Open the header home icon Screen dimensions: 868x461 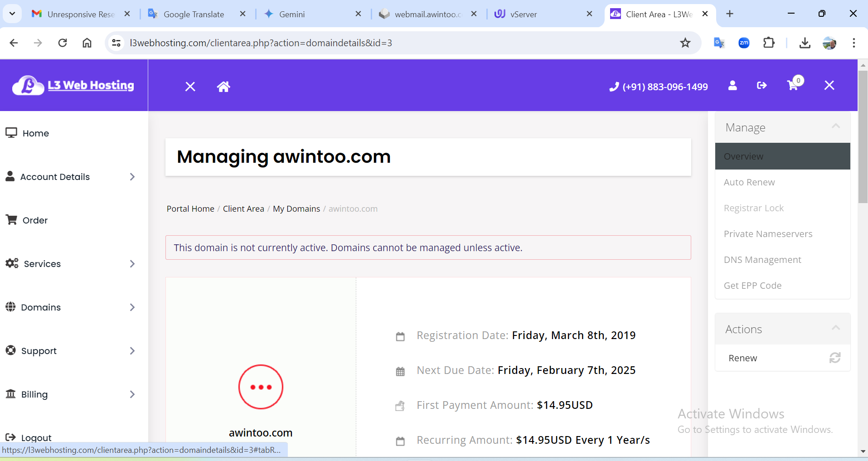click(x=223, y=87)
